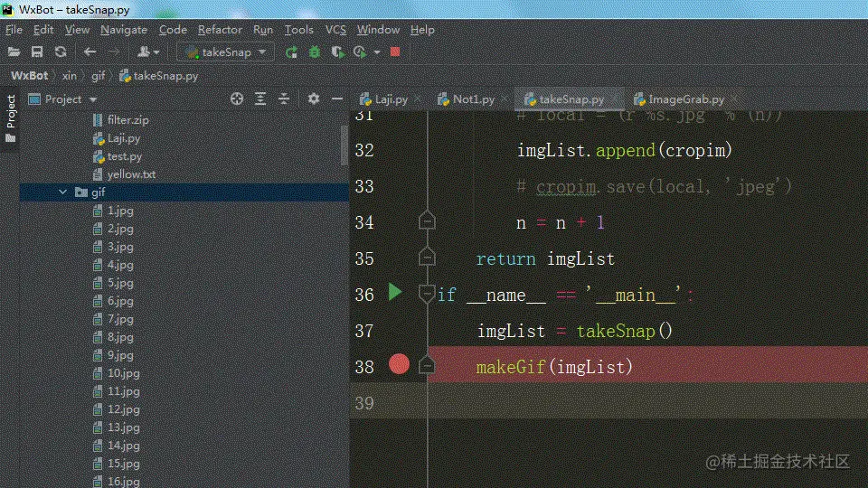
Task: Collapse code fold marker at line 34
Action: tap(427, 221)
